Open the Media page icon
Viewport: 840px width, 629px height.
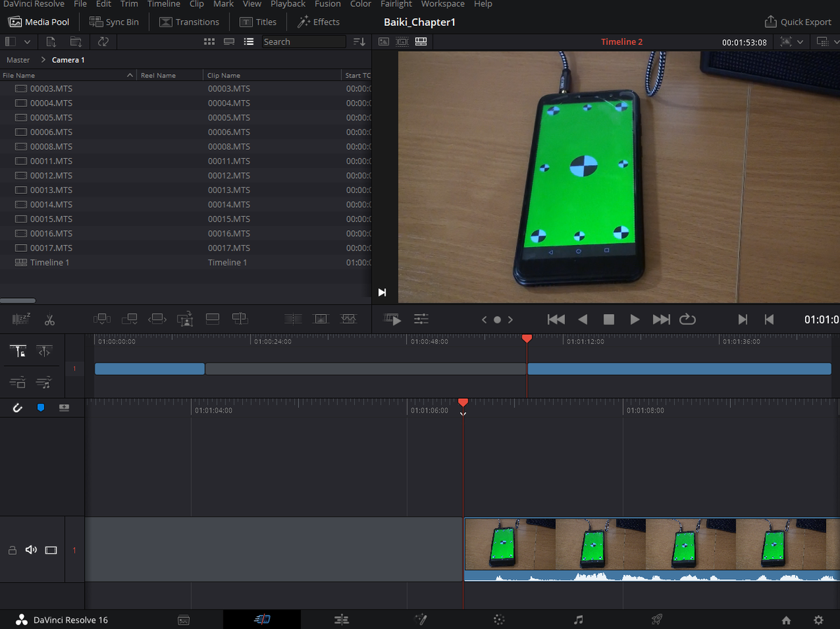click(x=183, y=620)
